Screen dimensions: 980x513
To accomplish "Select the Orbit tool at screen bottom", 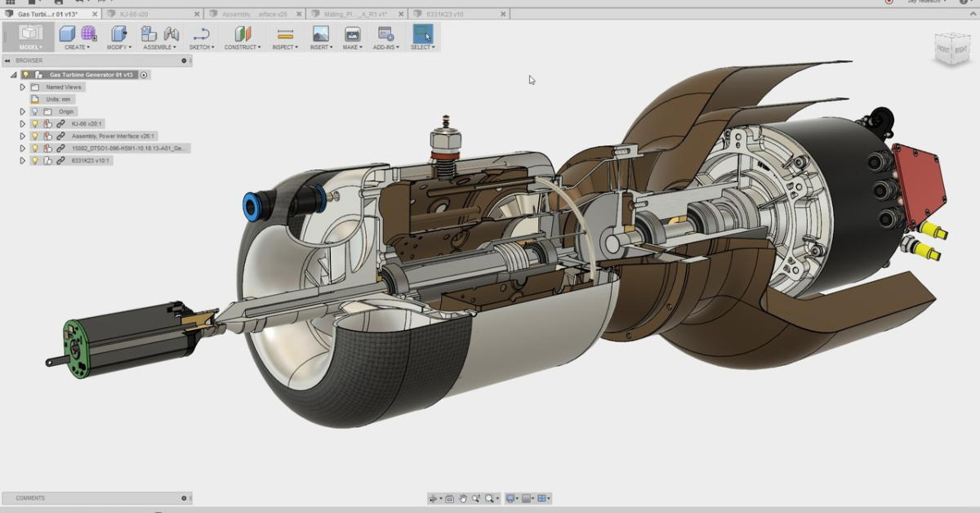I will pos(434,498).
